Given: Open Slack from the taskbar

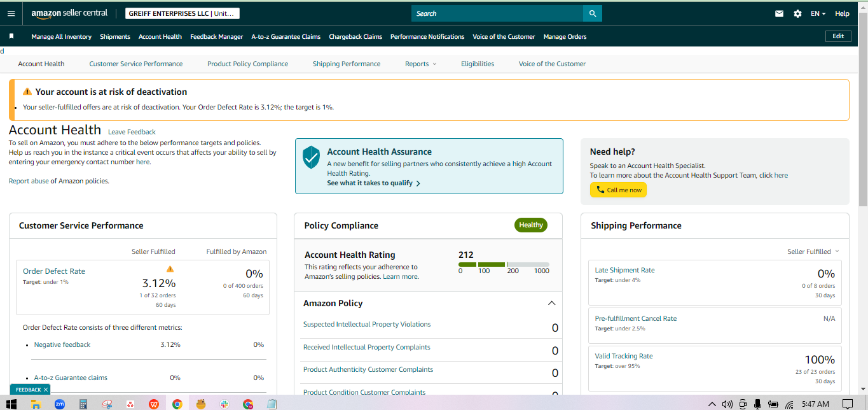Looking at the screenshot, I should coord(224,404).
